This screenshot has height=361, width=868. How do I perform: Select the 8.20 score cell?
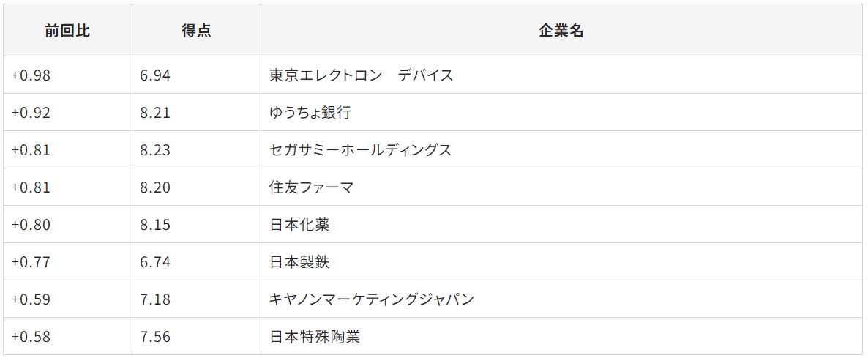point(155,187)
